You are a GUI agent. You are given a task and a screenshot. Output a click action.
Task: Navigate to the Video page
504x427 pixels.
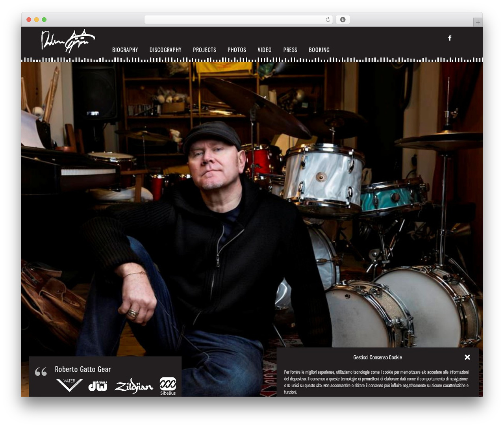pyautogui.click(x=265, y=50)
